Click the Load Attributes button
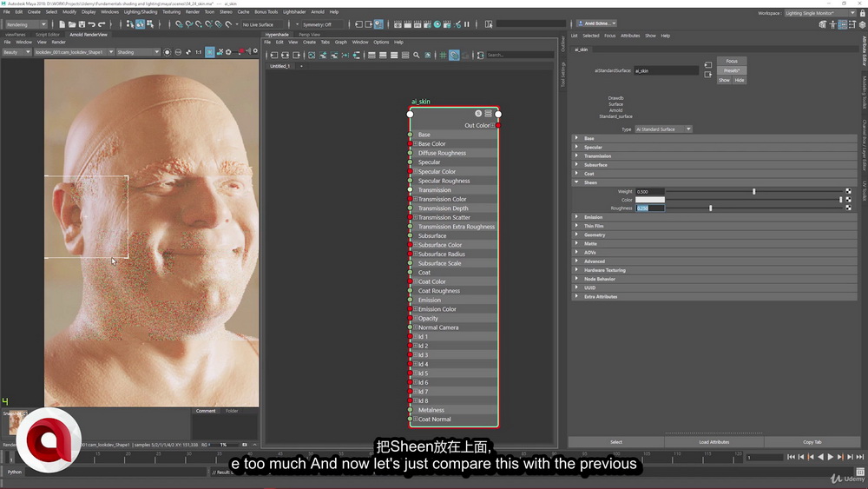The width and height of the screenshot is (868, 489). point(714,442)
